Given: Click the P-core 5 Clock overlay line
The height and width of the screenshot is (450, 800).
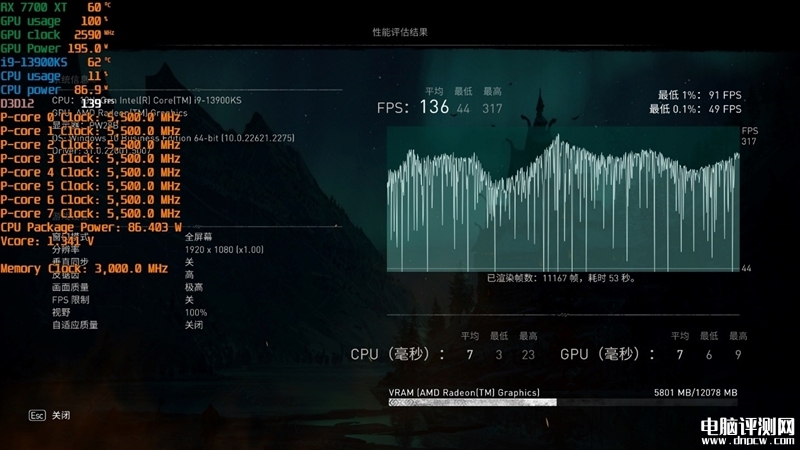Looking at the screenshot, I should tap(90, 186).
